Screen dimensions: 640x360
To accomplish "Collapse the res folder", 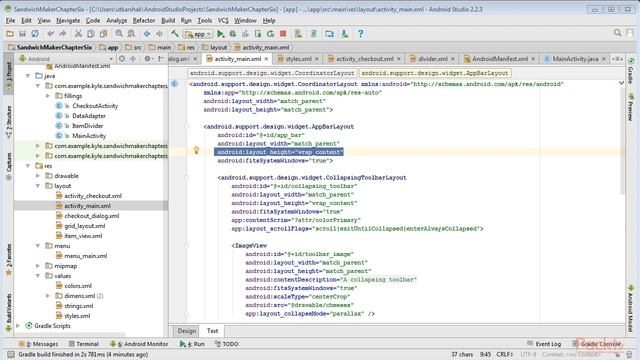I will pyautogui.click(x=28, y=166).
